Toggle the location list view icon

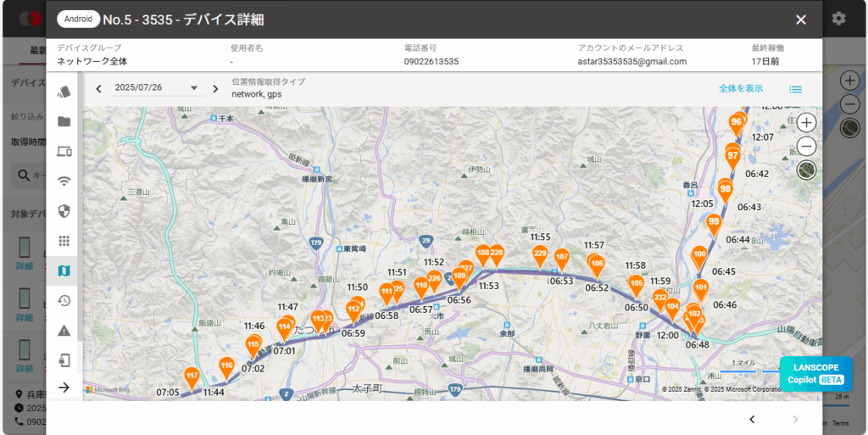795,89
